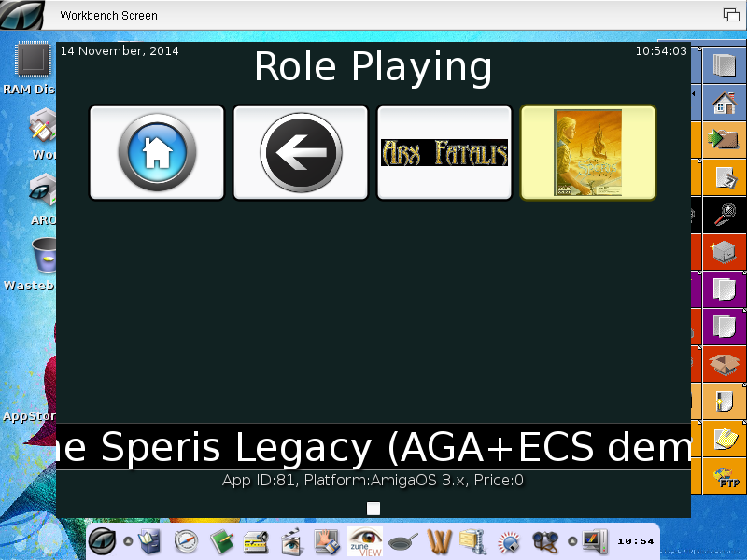Open the zipped folder archiver in dock
This screenshot has width=747, height=560.
click(472, 541)
